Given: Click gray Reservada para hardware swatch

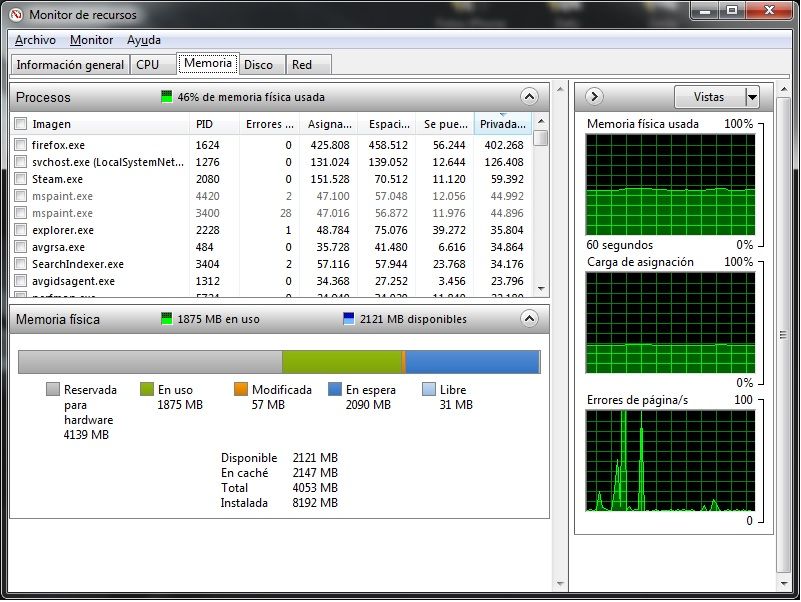Looking at the screenshot, I should (53, 389).
